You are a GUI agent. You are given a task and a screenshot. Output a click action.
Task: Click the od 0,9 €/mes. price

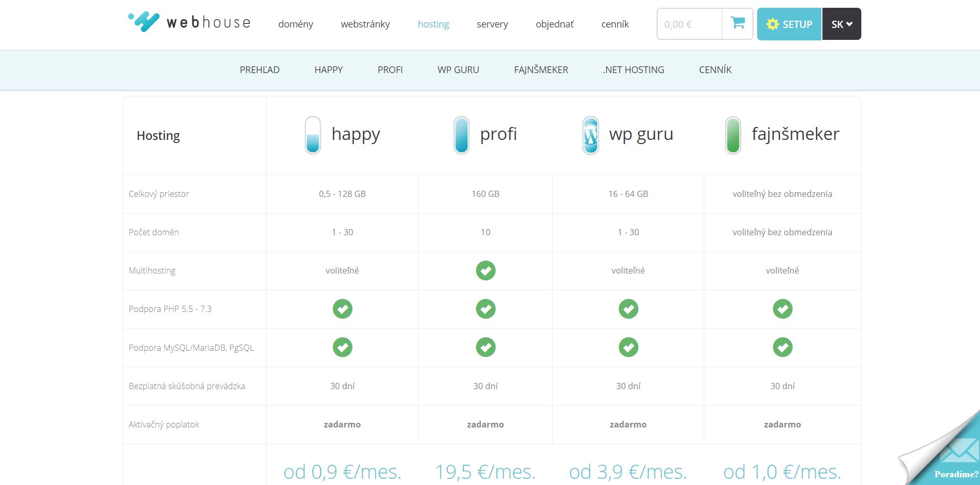343,472
